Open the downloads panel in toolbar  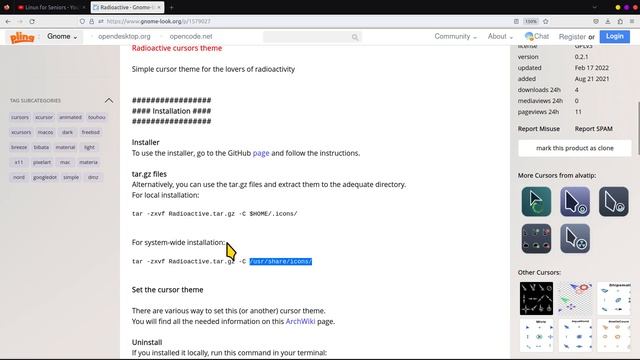(x=608, y=21)
